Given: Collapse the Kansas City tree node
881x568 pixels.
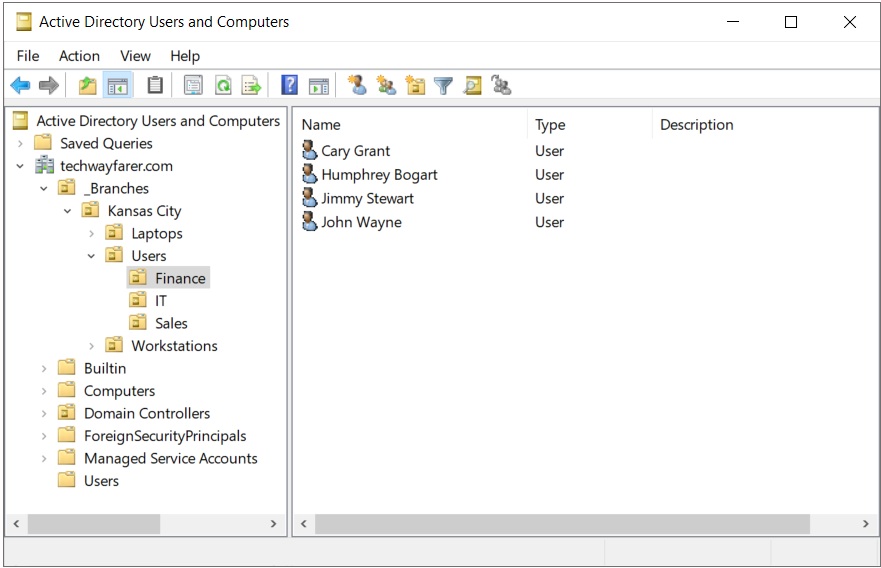Looking at the screenshot, I should pos(68,211).
